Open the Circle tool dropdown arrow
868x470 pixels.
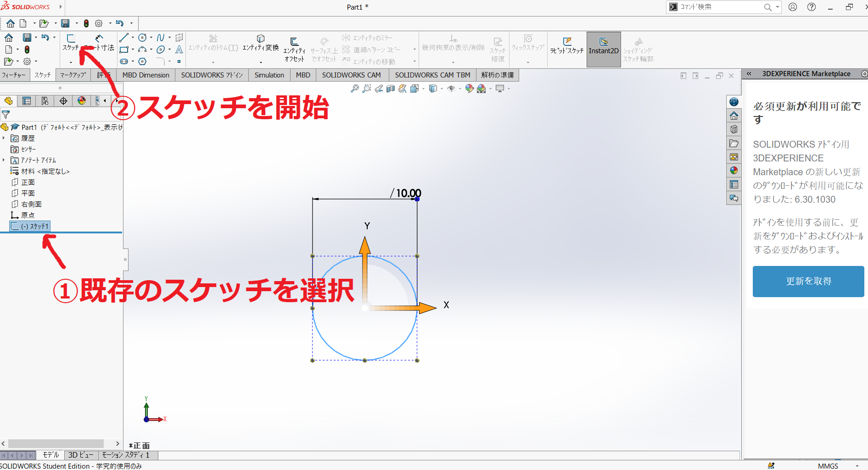[151, 38]
